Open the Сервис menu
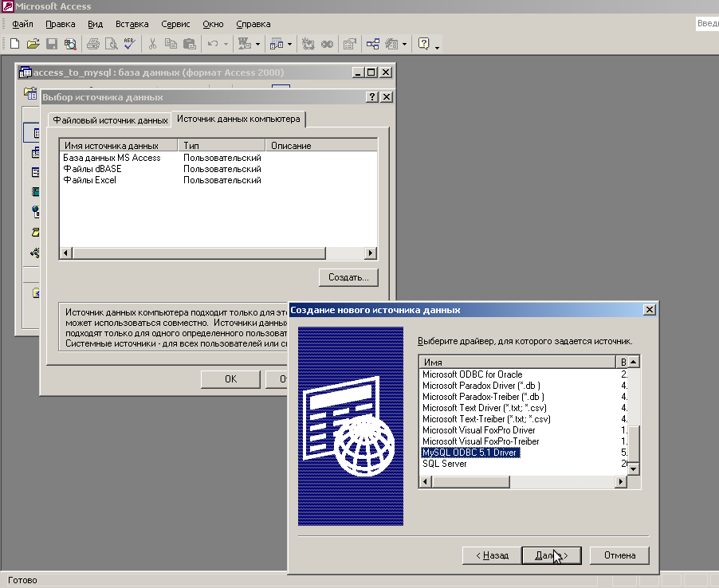This screenshot has width=719, height=588. click(175, 24)
